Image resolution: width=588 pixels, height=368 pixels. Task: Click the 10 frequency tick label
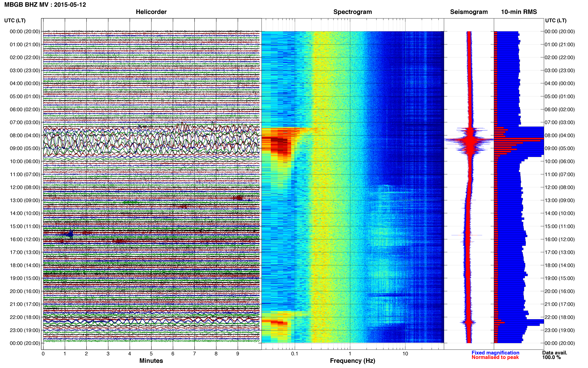point(405,354)
